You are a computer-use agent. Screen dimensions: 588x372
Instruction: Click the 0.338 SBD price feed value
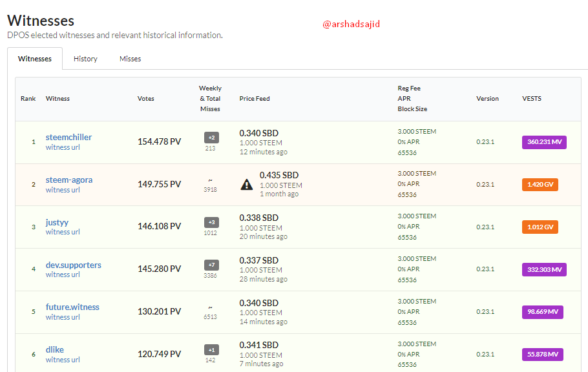coord(258,218)
